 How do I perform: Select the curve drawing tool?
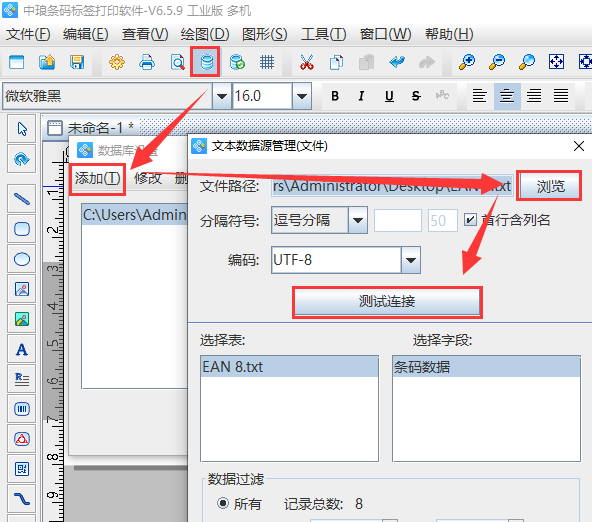22,499
